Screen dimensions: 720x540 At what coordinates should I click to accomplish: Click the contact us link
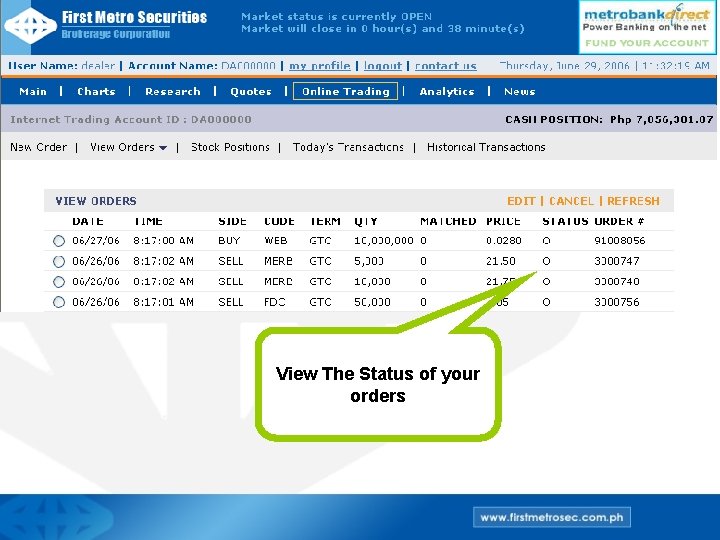click(x=445, y=66)
